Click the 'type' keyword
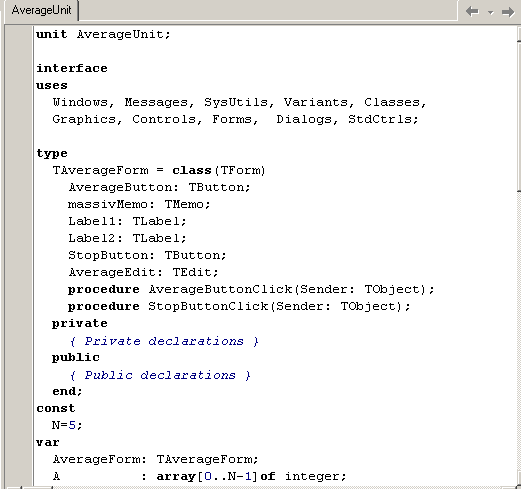This screenshot has width=521, height=489. (52, 153)
